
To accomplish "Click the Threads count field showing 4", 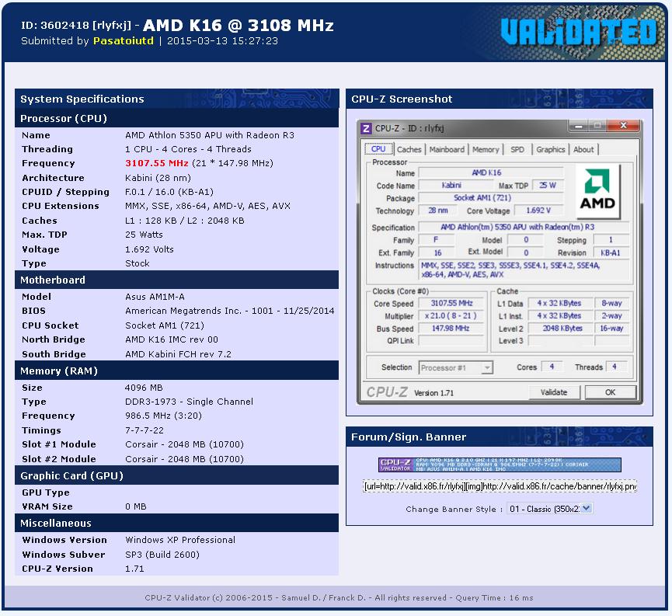I will click(615, 367).
